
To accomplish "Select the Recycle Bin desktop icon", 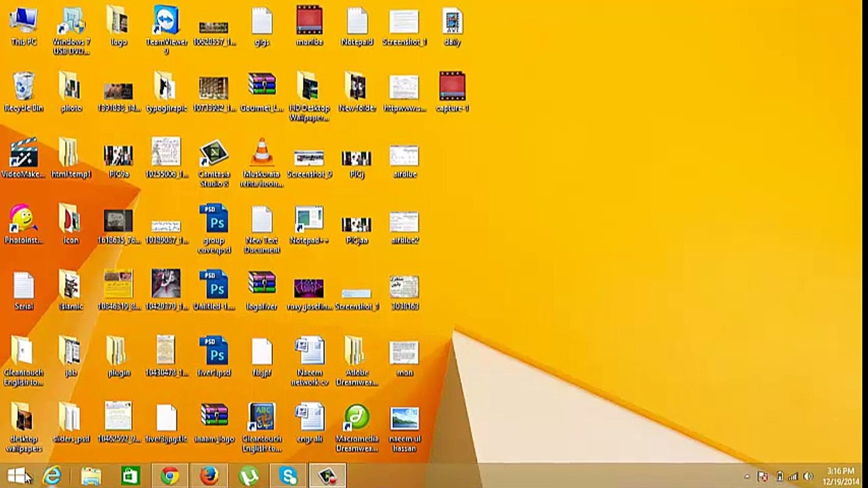I will pos(24,92).
